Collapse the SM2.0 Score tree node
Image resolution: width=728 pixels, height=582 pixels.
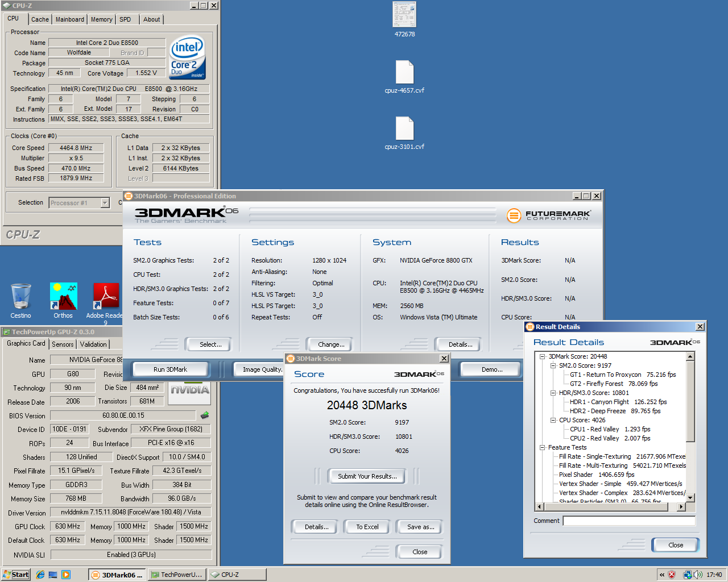[x=553, y=365]
